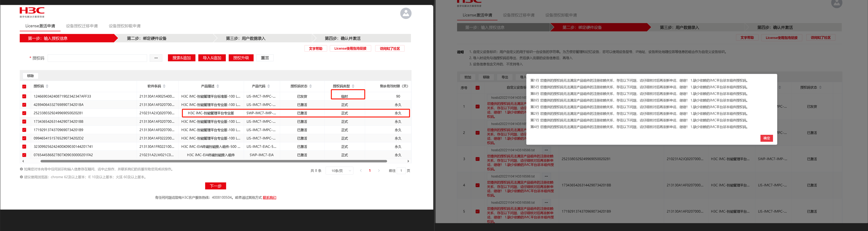Click the 临时 cell in 授权码类型 column
868x231 pixels.
[x=344, y=96]
